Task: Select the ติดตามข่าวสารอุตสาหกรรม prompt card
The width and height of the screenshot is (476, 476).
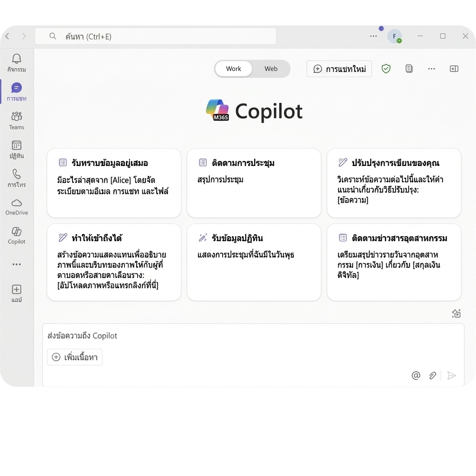Action: click(394, 262)
